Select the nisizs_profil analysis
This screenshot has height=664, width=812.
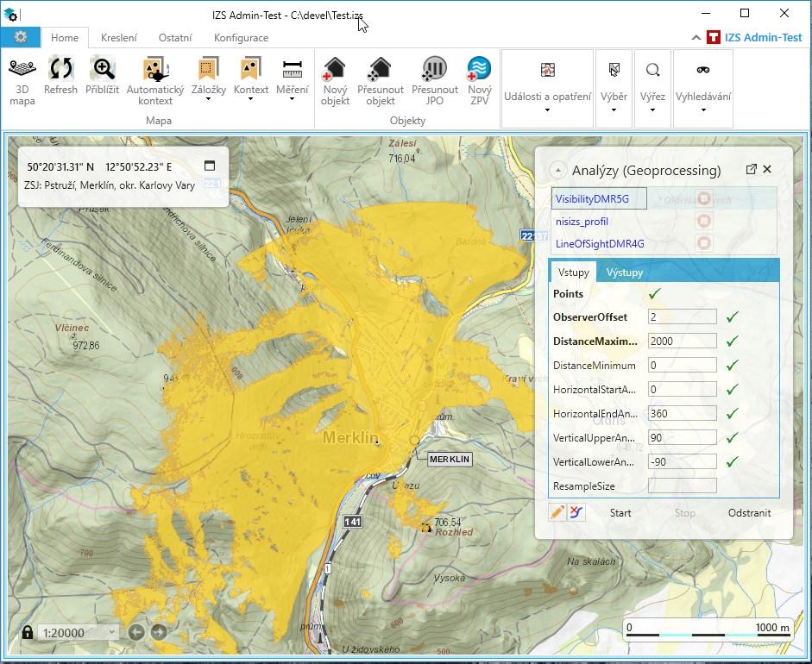coord(582,222)
